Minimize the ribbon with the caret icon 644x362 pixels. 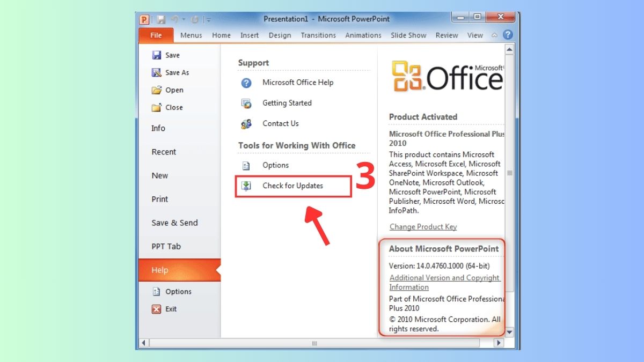tap(494, 35)
